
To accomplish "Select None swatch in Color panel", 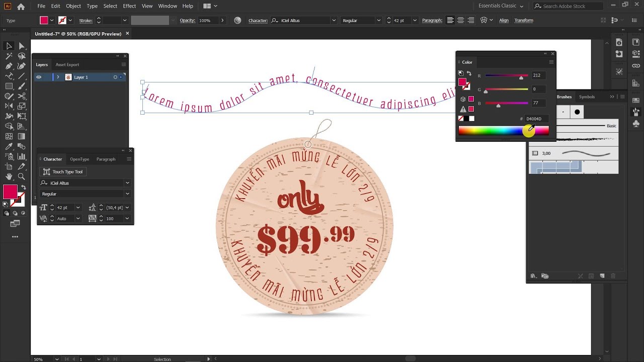I will pyautogui.click(x=460, y=119).
